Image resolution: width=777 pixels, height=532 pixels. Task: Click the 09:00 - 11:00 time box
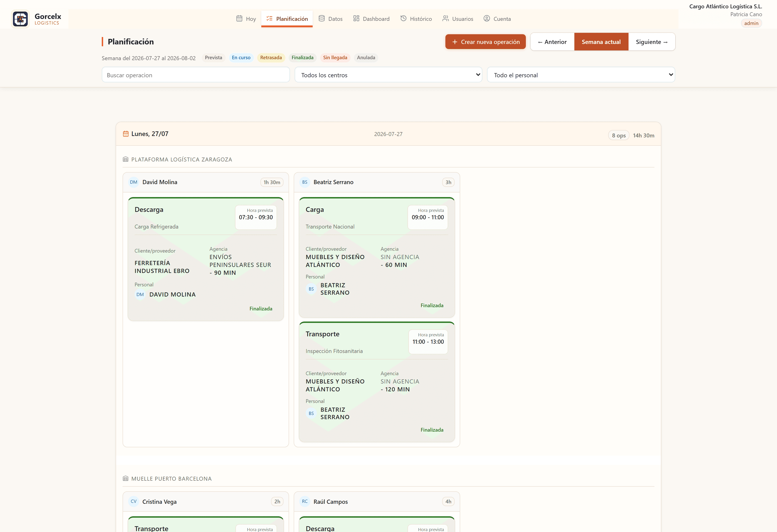(x=428, y=217)
